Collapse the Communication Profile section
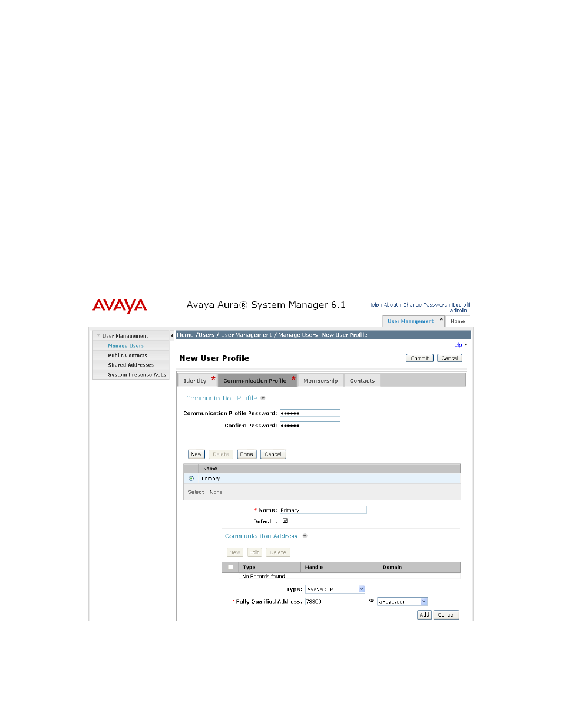This screenshot has height=728, width=562. click(263, 398)
